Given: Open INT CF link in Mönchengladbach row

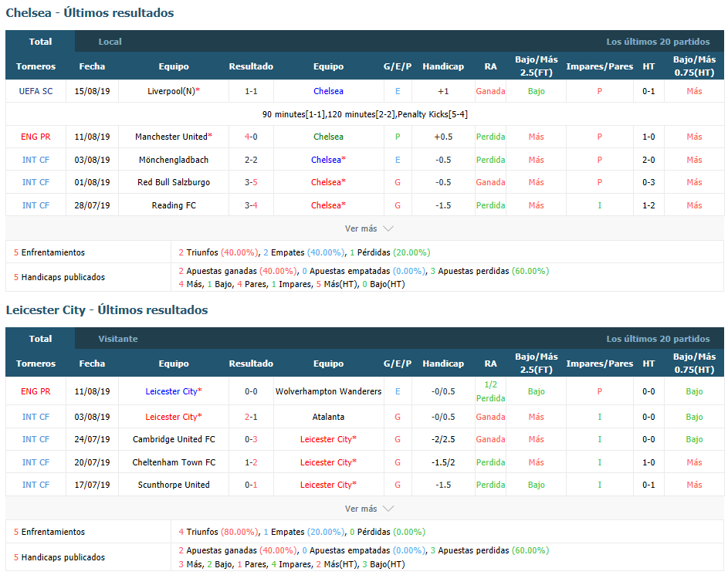Looking at the screenshot, I should click(x=36, y=160).
